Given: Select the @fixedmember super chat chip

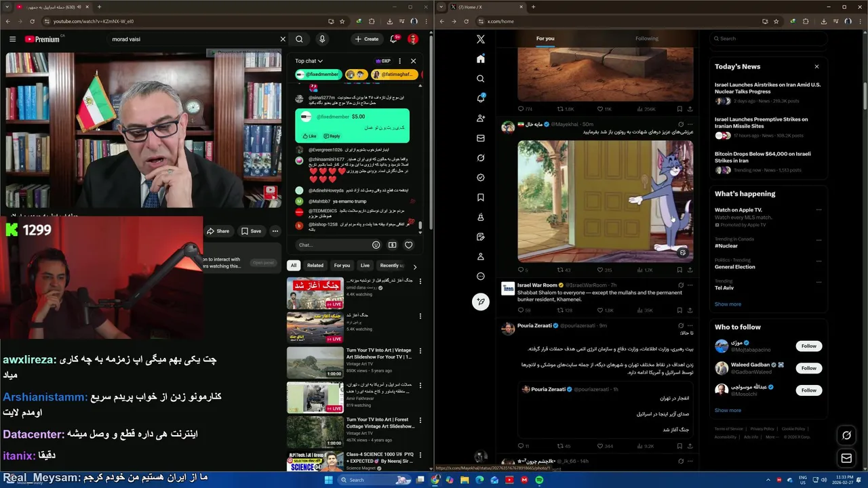Looking at the screenshot, I should (317, 75).
